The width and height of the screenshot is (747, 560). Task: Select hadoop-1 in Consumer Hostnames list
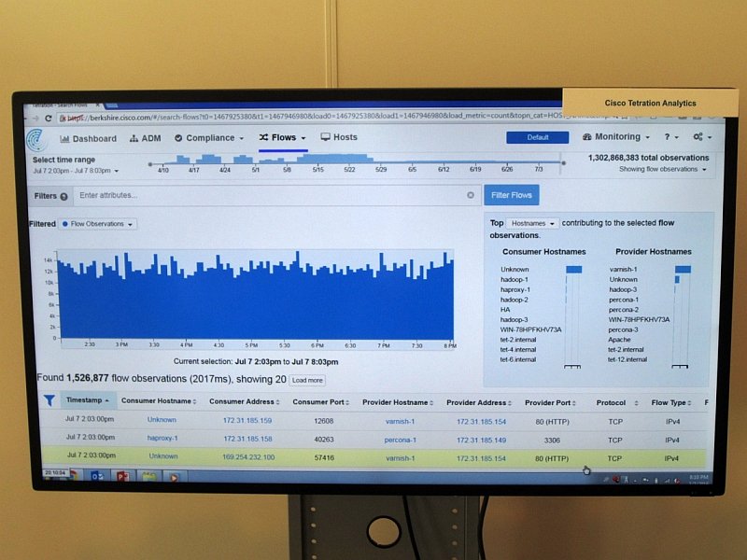[514, 279]
